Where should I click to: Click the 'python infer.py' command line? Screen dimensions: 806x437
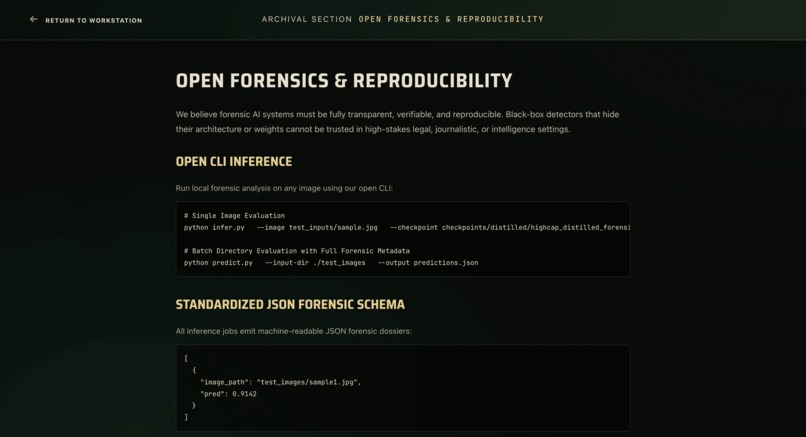[407, 227]
